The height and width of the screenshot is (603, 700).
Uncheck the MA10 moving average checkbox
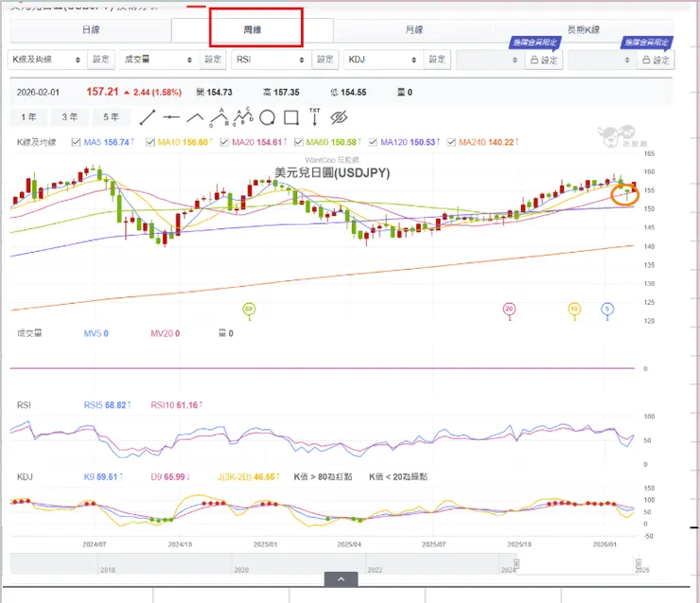150,142
